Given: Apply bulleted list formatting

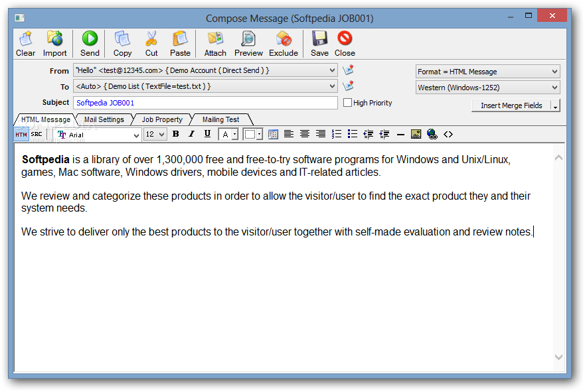Looking at the screenshot, I should pyautogui.click(x=352, y=134).
